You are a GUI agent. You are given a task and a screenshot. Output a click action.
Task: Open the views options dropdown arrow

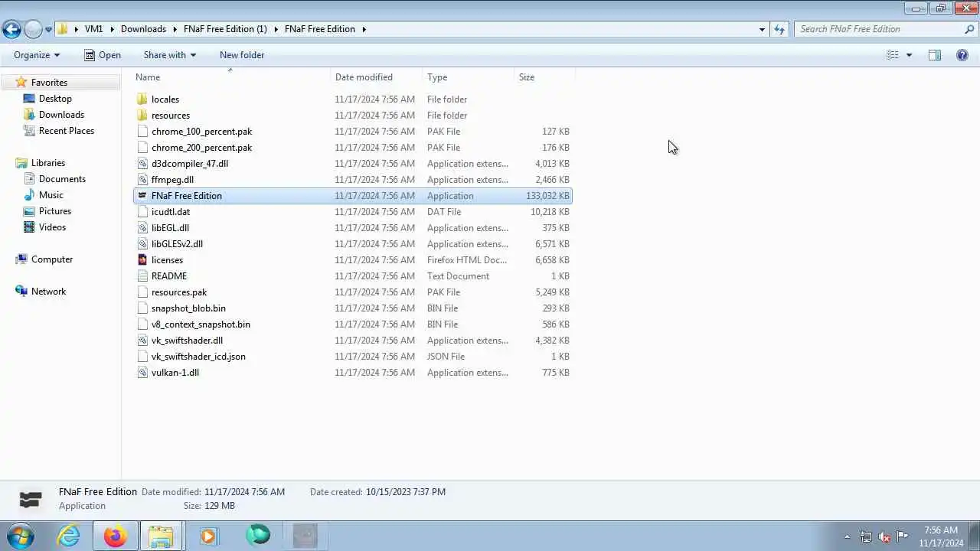(909, 55)
